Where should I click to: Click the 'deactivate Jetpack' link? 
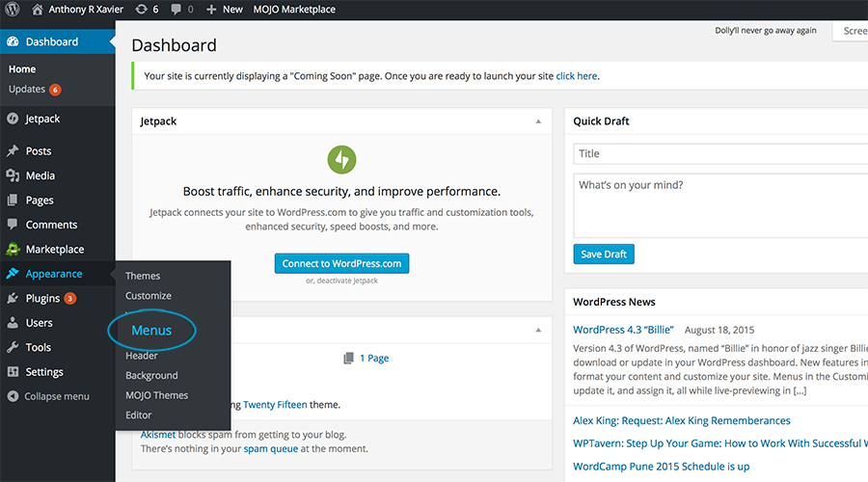[347, 281]
